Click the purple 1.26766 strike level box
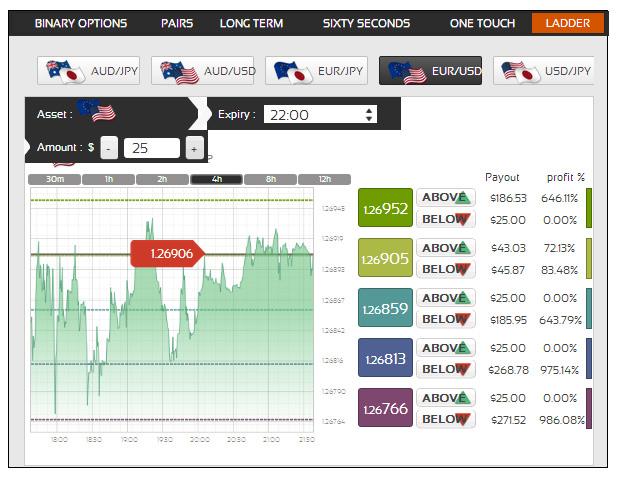620x480 pixels. point(386,408)
